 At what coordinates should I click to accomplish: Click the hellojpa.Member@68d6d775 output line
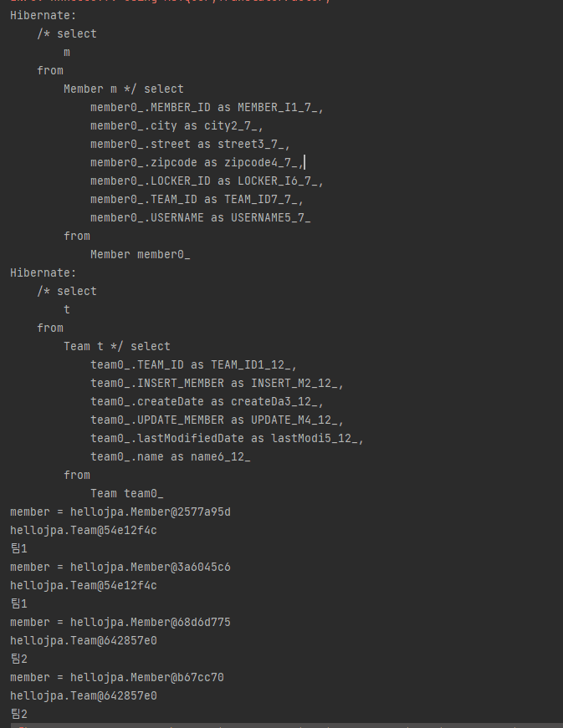pos(120,622)
